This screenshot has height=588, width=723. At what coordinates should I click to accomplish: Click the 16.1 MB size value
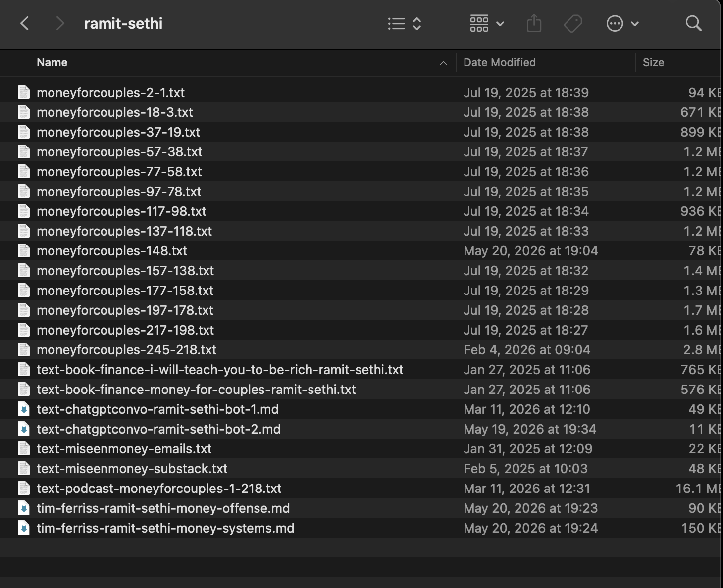click(x=698, y=489)
